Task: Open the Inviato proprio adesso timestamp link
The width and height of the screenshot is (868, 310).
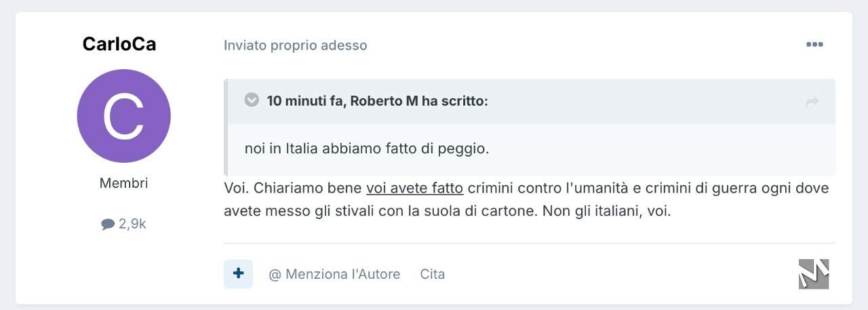Action: [x=296, y=45]
